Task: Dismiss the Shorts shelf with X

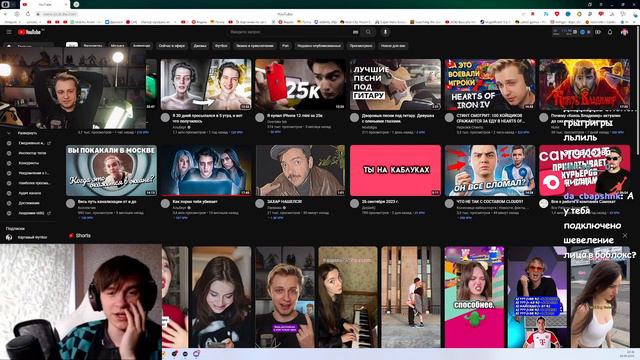Action: (x=625, y=236)
